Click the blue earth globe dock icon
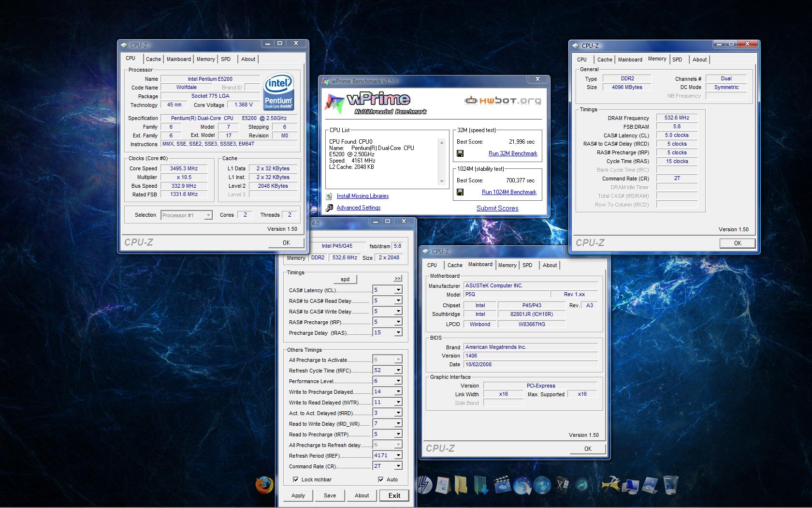 [x=542, y=485]
